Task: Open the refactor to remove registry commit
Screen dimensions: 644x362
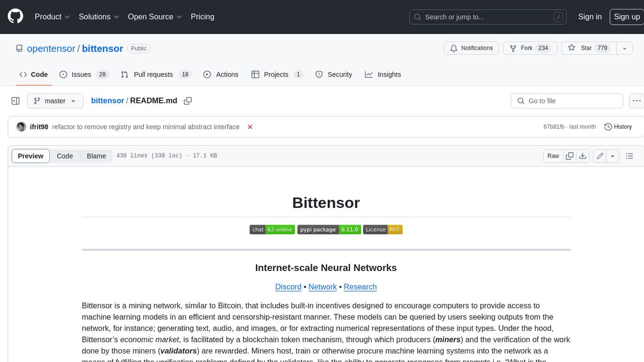Action: click(146, 127)
